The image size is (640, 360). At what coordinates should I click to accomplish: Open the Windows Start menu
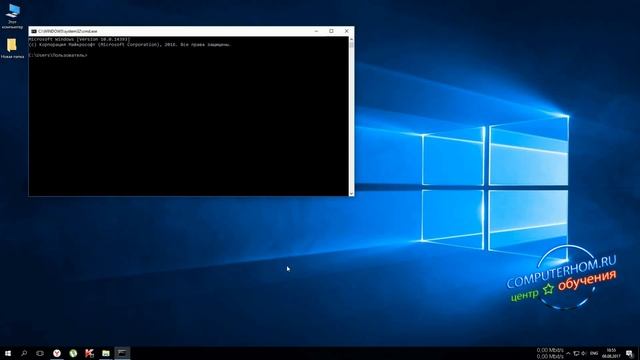[x=8, y=353]
